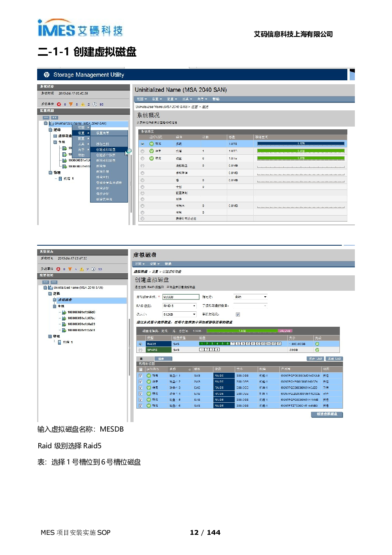The height and width of the screenshot is (555, 392).
Task: Collapse the hosts node in lower tree
Action: pos(55,306)
